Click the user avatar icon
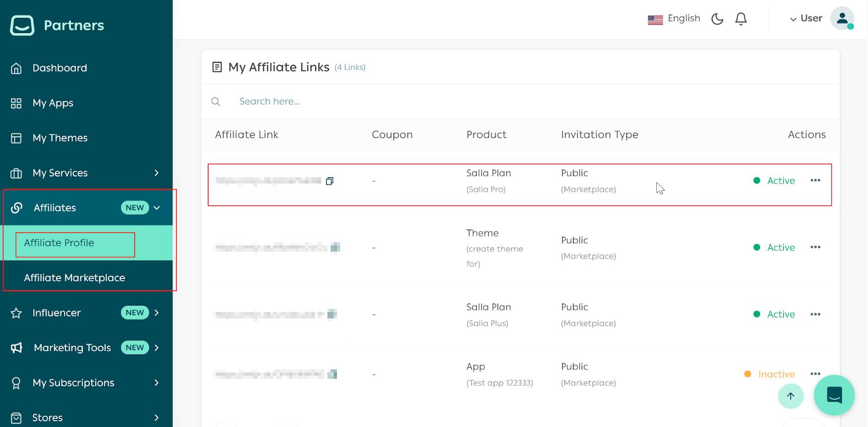 tap(842, 18)
